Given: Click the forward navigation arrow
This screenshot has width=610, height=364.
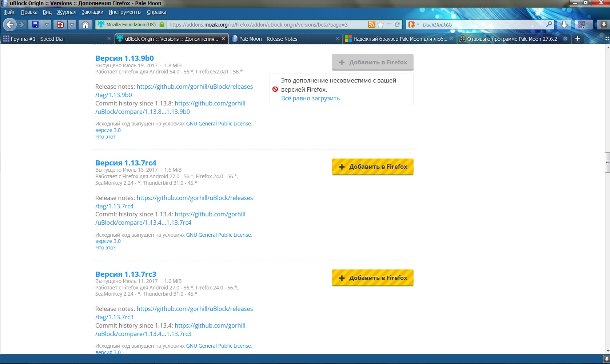Looking at the screenshot, I should 22,25.
